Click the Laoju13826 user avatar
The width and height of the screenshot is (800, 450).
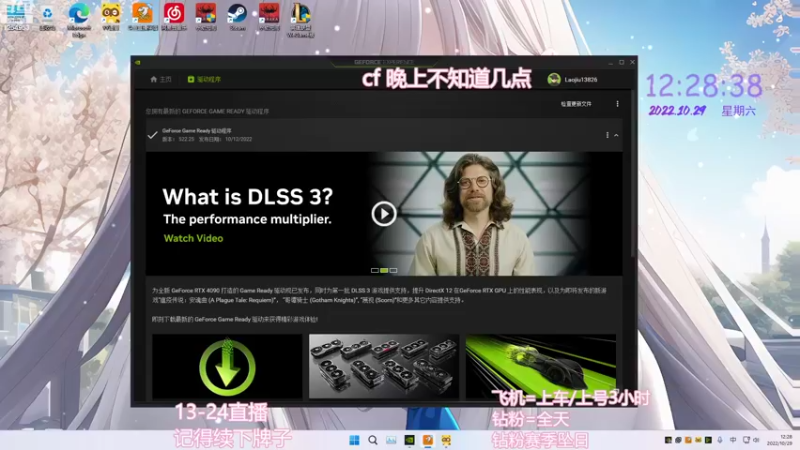point(554,80)
